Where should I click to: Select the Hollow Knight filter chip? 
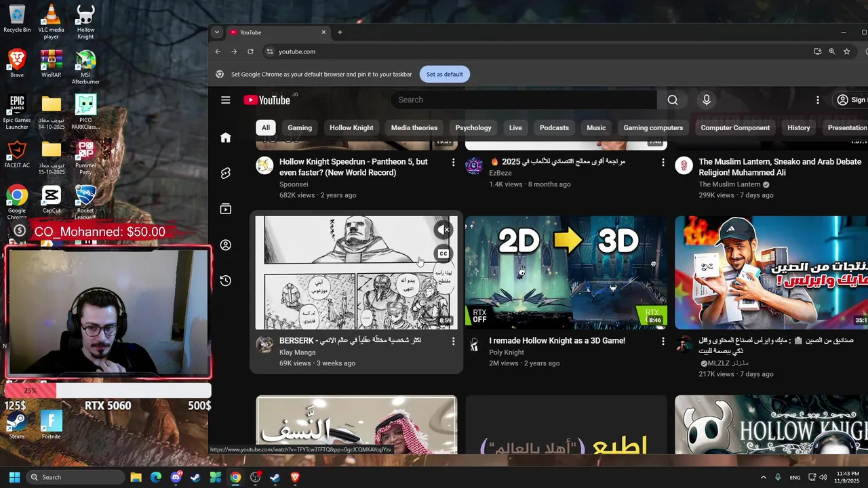pyautogui.click(x=351, y=127)
